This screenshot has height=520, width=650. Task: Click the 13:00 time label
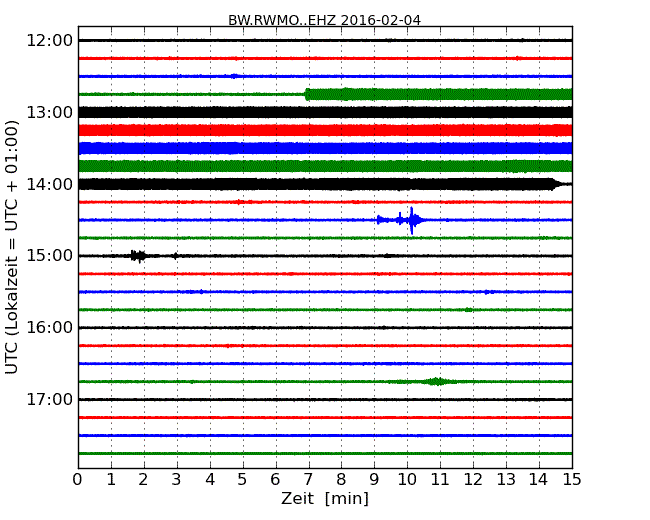click(x=49, y=112)
